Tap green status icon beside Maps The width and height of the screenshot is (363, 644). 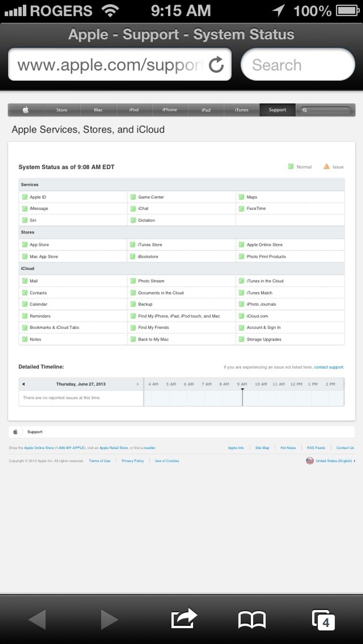tap(242, 197)
